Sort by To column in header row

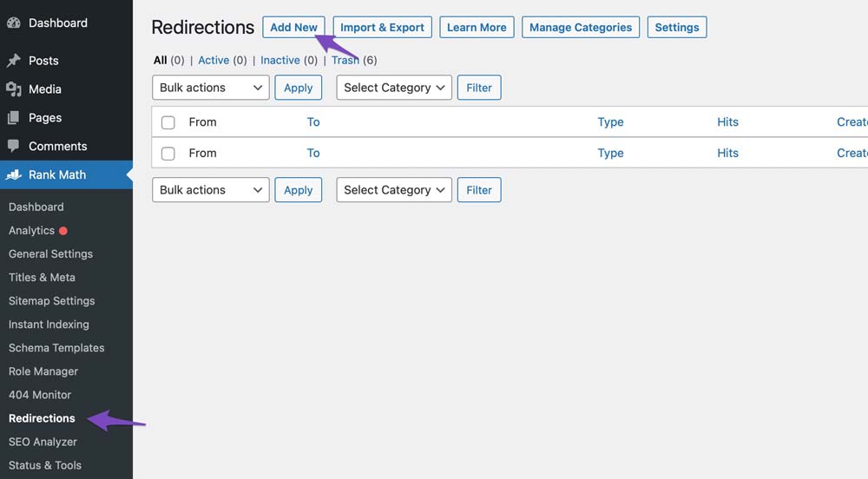tap(313, 122)
